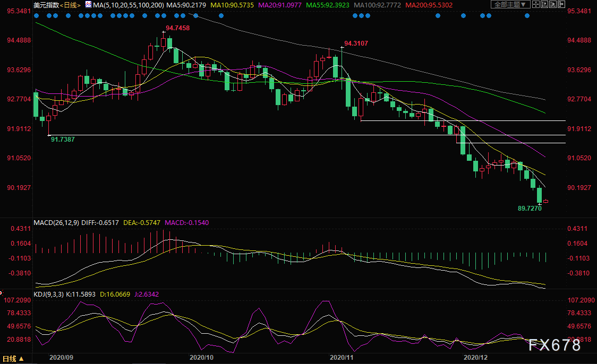This screenshot has width=597, height=364.
Task: Toggle the MA55 green line label
Action: (328, 5)
